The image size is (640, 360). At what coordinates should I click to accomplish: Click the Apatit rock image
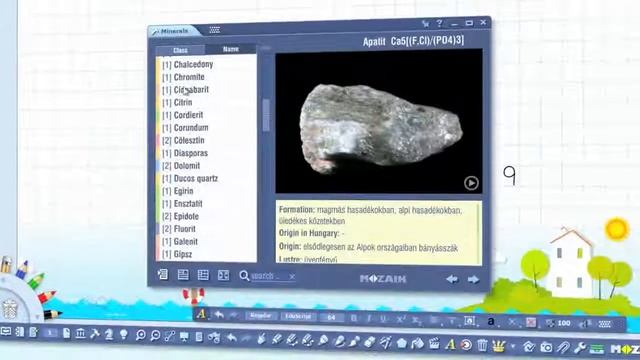point(380,129)
